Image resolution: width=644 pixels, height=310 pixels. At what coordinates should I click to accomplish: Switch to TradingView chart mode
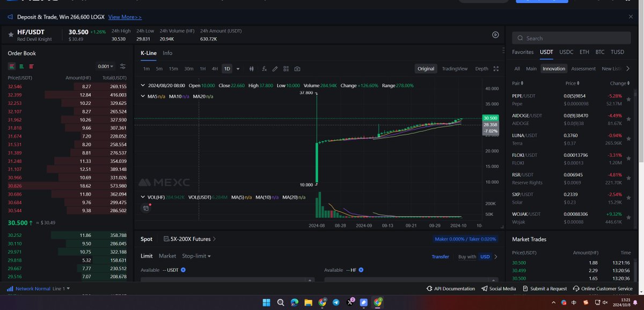pos(455,69)
